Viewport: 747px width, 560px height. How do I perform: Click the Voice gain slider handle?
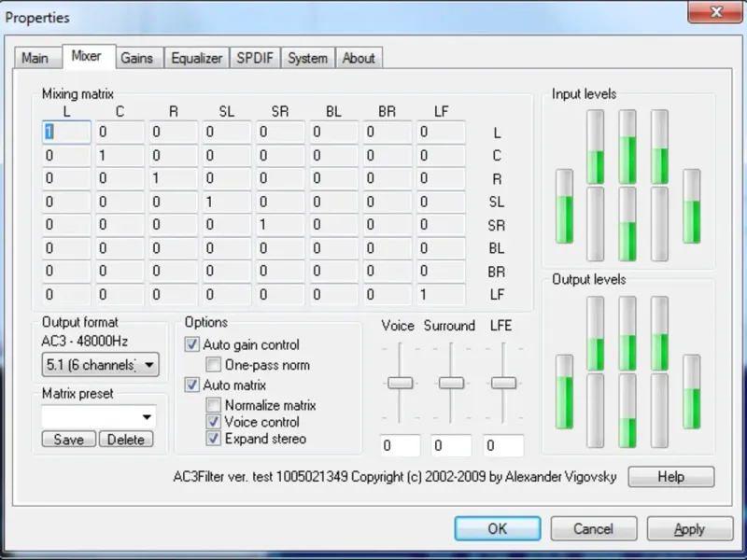(401, 383)
